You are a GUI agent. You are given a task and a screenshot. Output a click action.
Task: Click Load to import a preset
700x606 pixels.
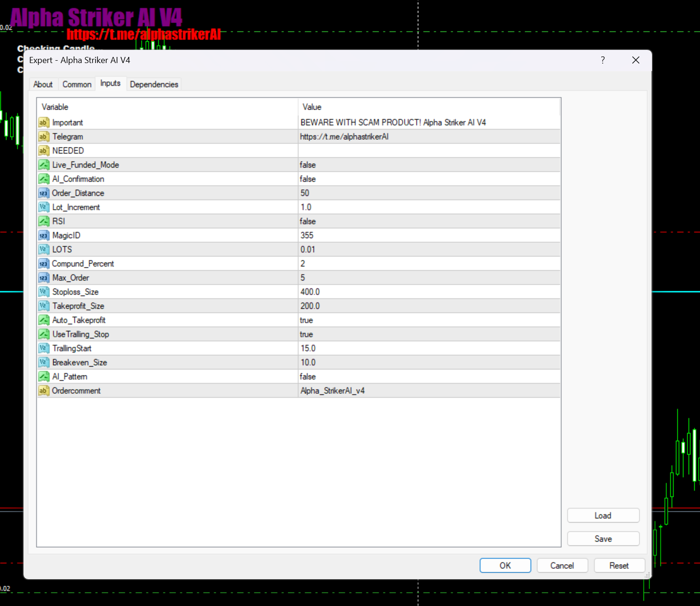pos(603,516)
